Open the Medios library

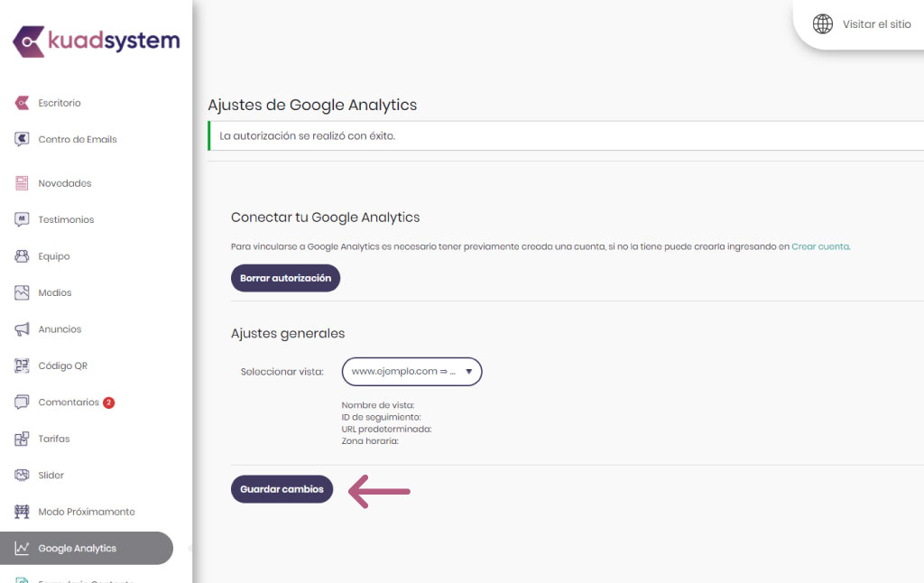tap(55, 293)
